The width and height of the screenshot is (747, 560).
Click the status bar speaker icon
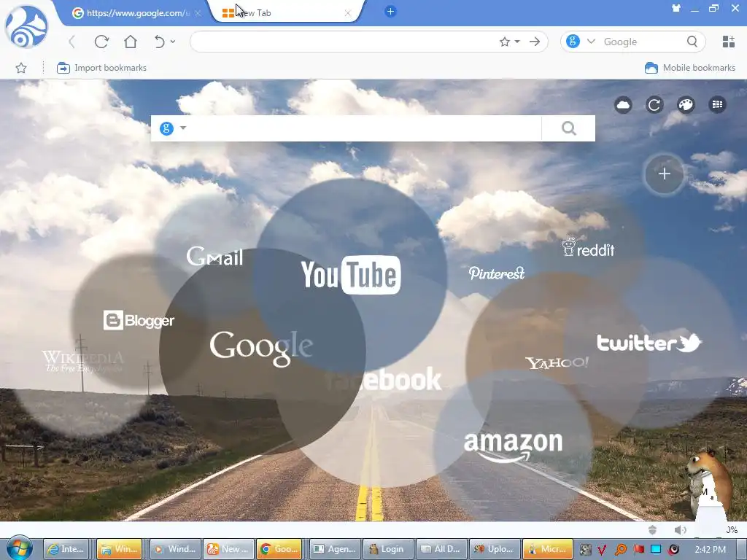pyautogui.click(x=681, y=529)
